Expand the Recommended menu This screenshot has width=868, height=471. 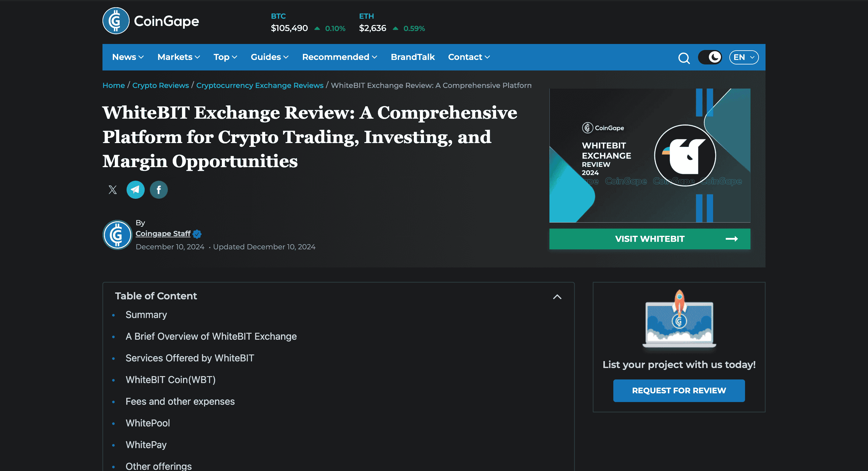click(x=340, y=57)
